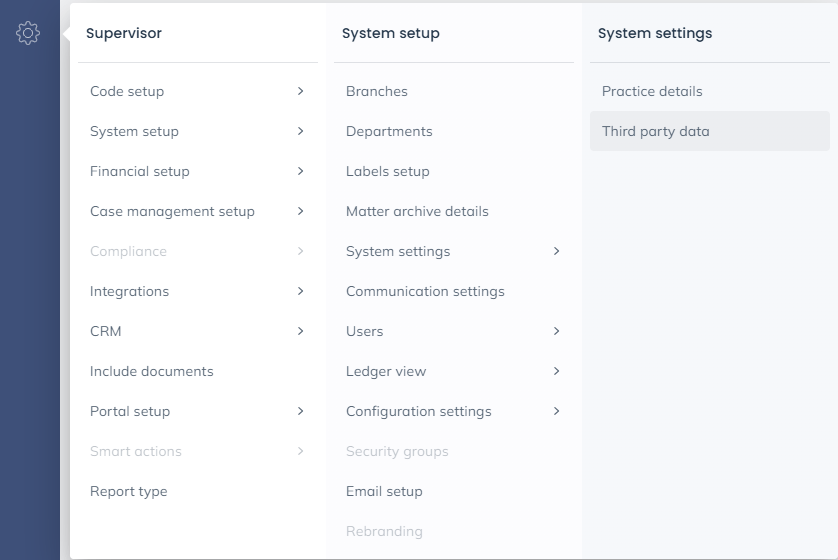This screenshot has width=838, height=560.
Task: Expand the Code setup submenu
Action: (197, 91)
